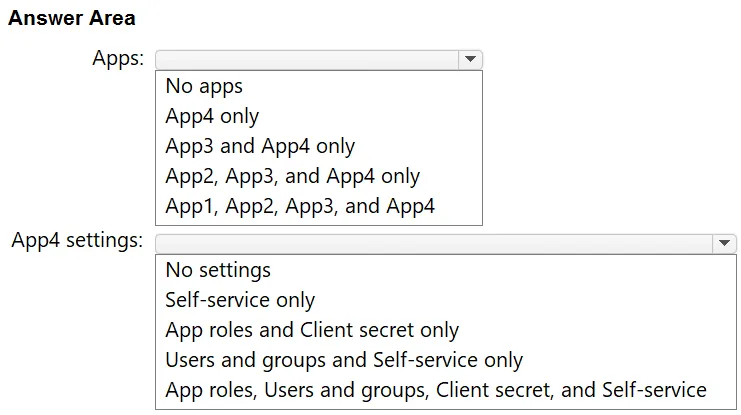Pick "Users and groups and Self-service only"

(344, 360)
